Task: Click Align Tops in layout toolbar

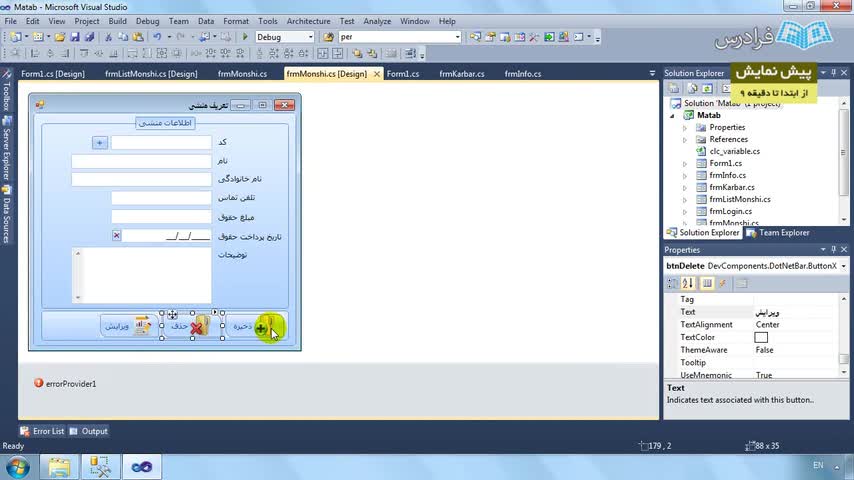Action: 84,53
